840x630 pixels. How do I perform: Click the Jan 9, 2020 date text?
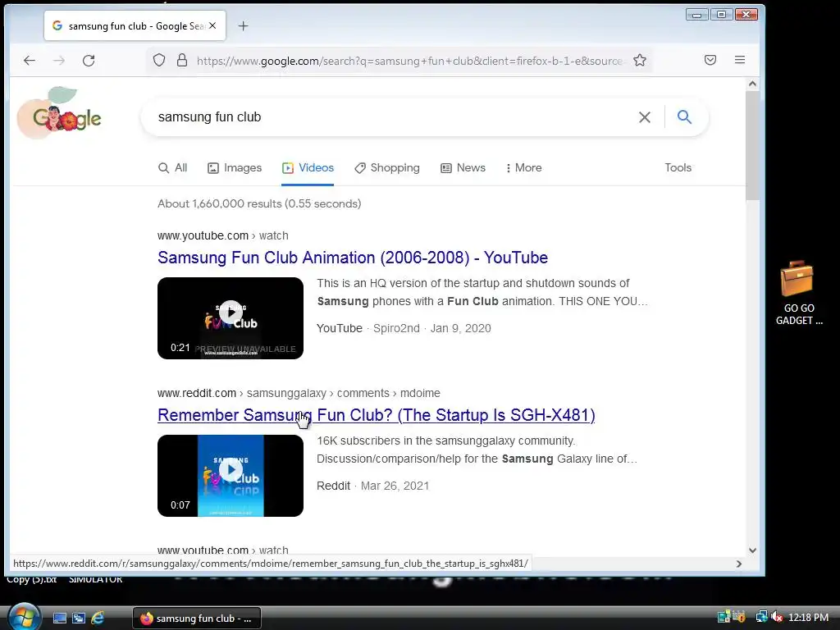[x=461, y=328]
